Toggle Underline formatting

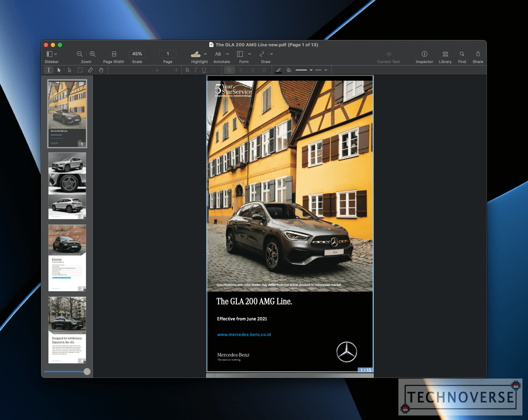click(x=204, y=70)
